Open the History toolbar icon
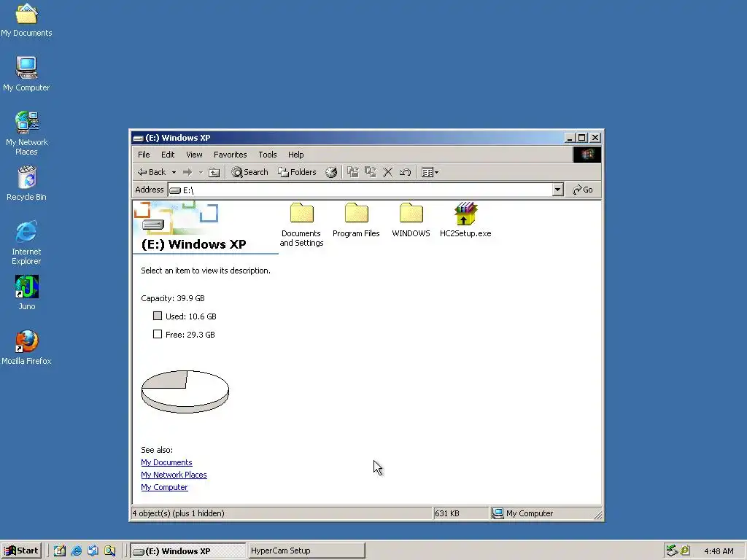This screenshot has height=560, width=747. [331, 172]
